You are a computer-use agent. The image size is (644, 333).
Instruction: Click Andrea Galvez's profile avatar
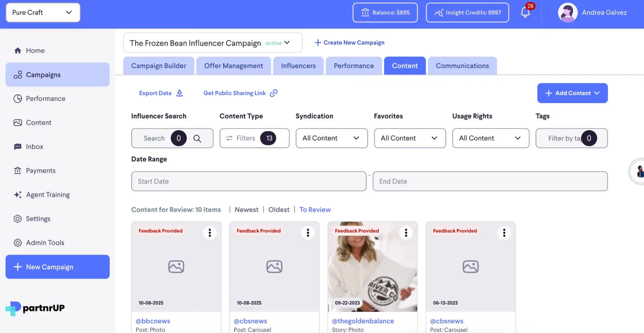[x=568, y=13]
